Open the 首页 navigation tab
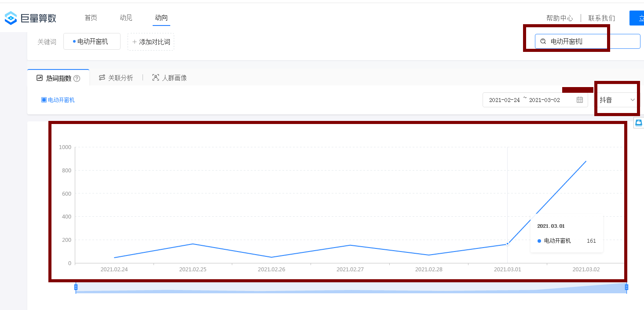644x310 pixels. pos(91,18)
